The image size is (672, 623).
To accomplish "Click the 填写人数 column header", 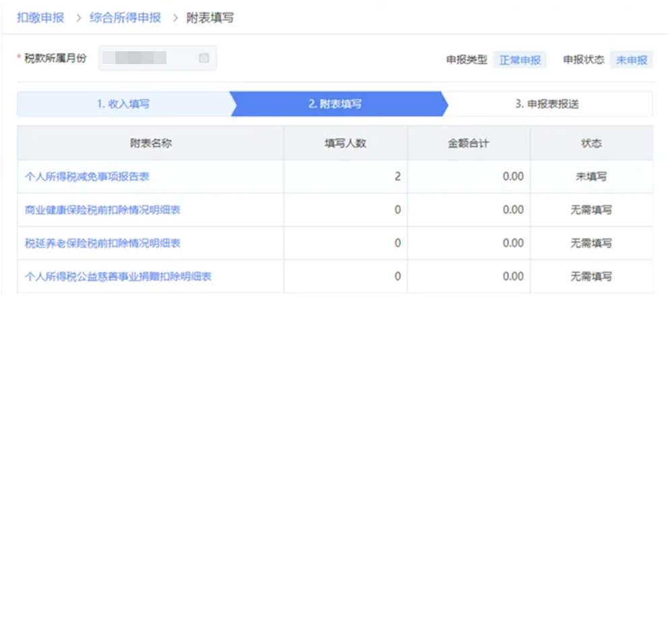I will click(345, 143).
